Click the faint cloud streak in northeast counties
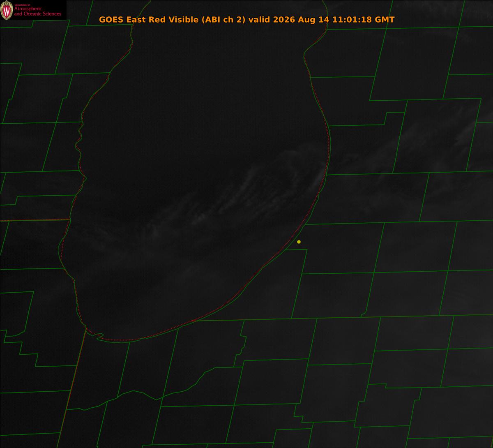This screenshot has width=493, height=448. tap(435, 136)
